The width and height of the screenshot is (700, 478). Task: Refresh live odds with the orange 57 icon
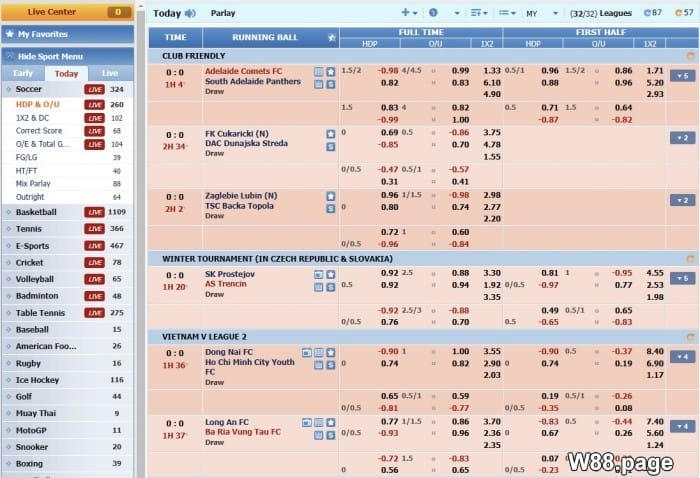click(x=679, y=12)
